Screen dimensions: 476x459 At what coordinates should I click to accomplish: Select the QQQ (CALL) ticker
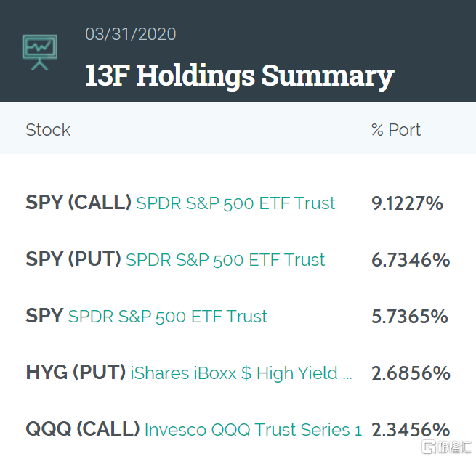[x=83, y=429]
